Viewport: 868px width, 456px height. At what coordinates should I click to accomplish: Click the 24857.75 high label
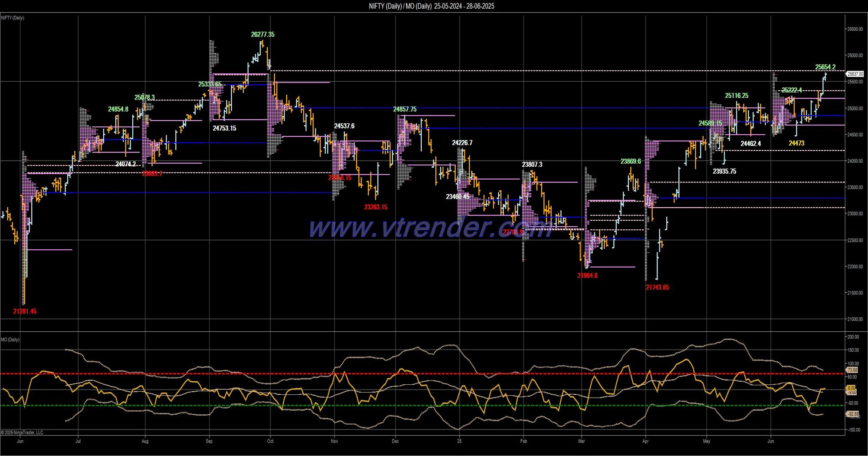click(x=404, y=109)
